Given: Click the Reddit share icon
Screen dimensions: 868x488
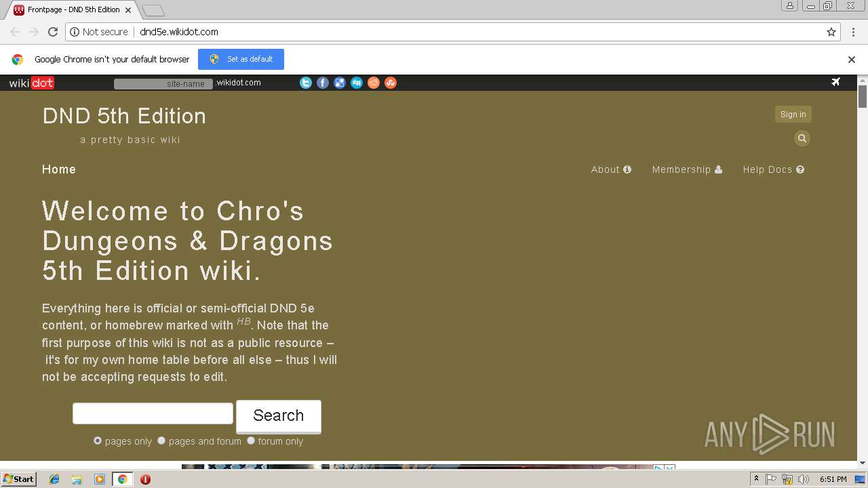Looking at the screenshot, I should 374,83.
